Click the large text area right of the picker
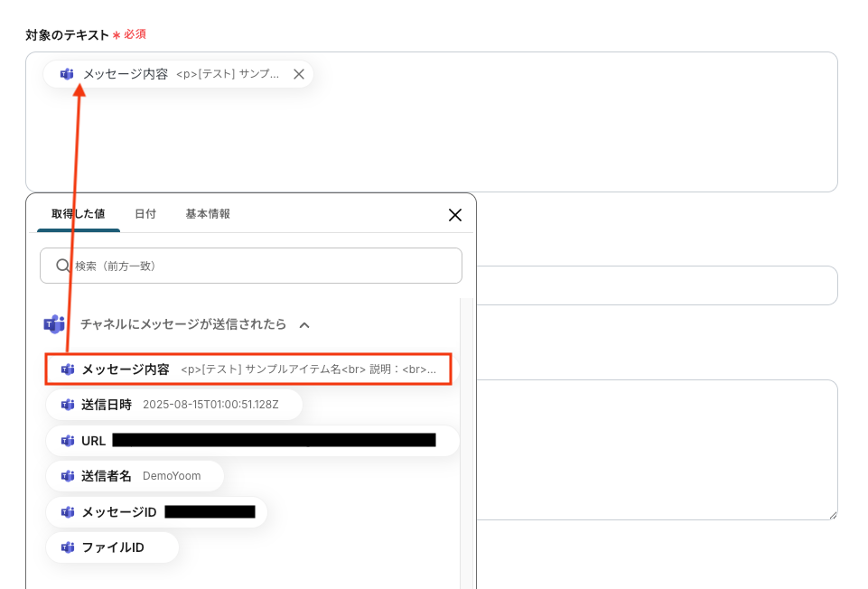Screen dimensions: 868x589 (x=657, y=450)
